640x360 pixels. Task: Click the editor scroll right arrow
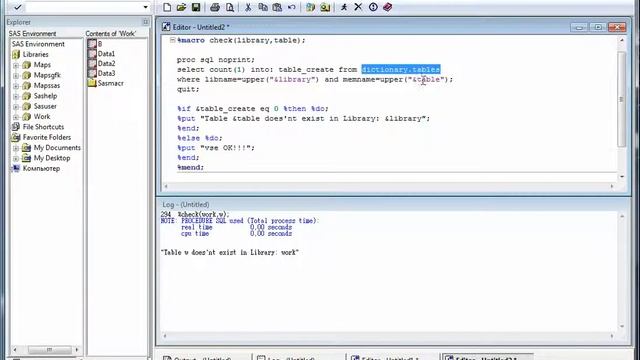pyautogui.click(x=612, y=186)
